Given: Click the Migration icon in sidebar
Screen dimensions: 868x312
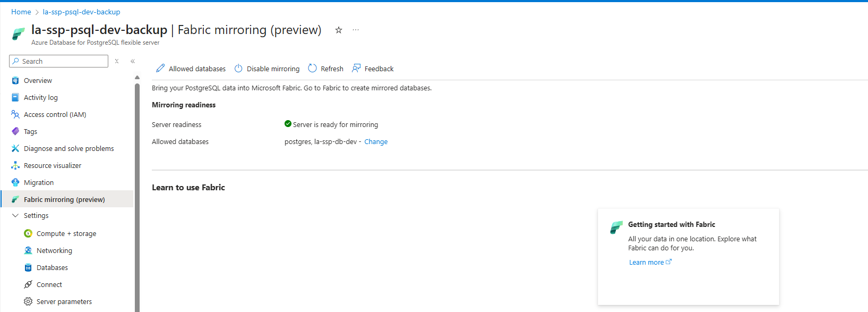Looking at the screenshot, I should pyautogui.click(x=15, y=183).
